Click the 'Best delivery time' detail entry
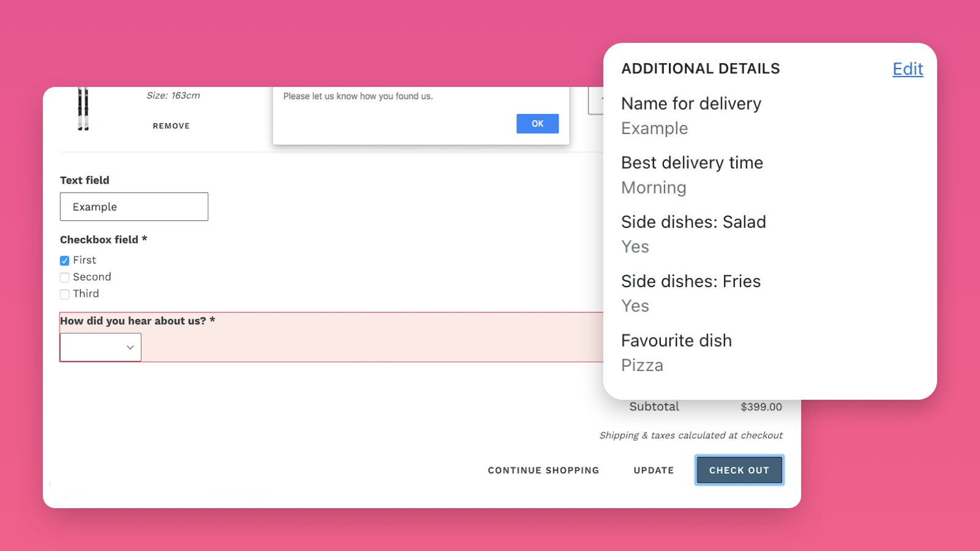 click(x=692, y=163)
